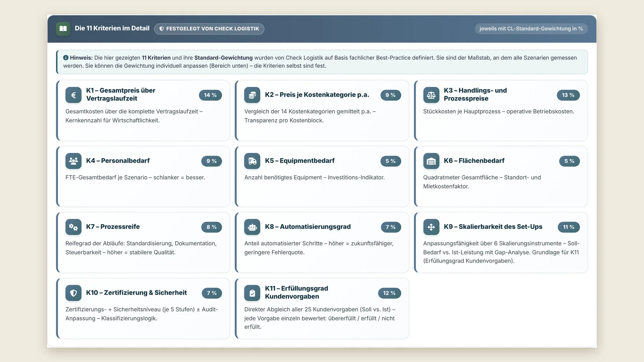Image resolution: width=644 pixels, height=362 pixels.
Task: Click the title 'K2 – Preis je Kostenkategorie p.a.'
Action: tap(317, 95)
